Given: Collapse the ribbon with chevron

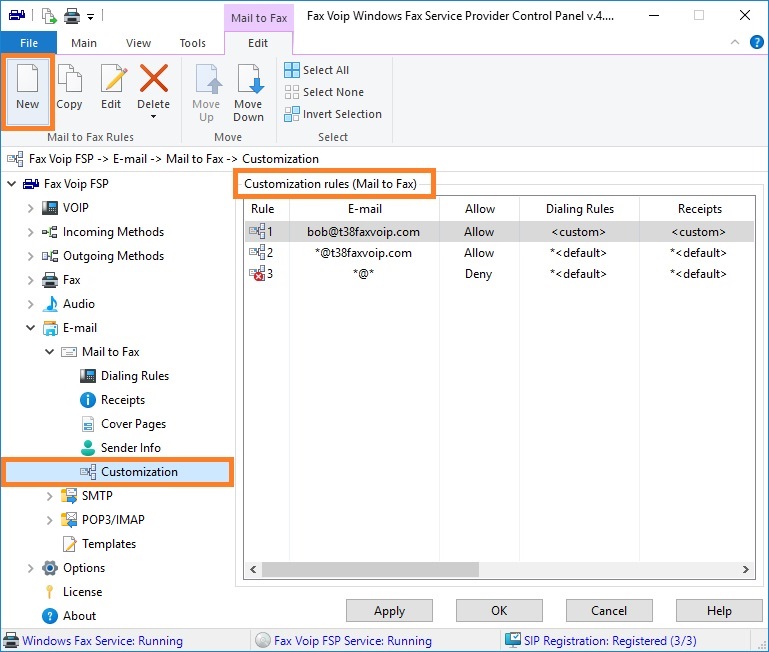Looking at the screenshot, I should [x=735, y=42].
